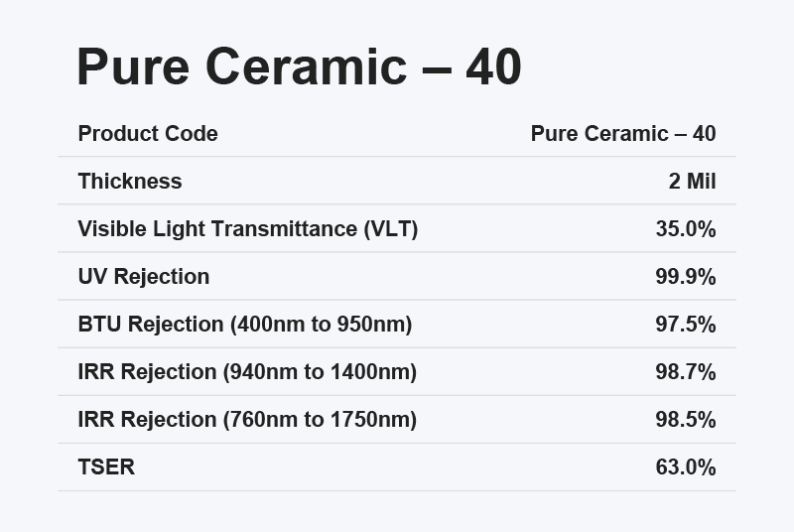This screenshot has width=794, height=532.
Task: Click the 940nm to 1400nm wavelength range
Action: pos(320,371)
